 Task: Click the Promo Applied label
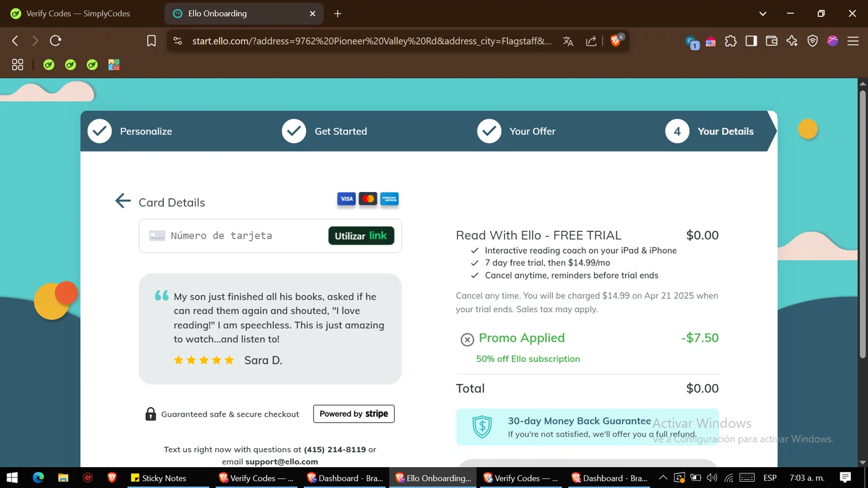[521, 338]
